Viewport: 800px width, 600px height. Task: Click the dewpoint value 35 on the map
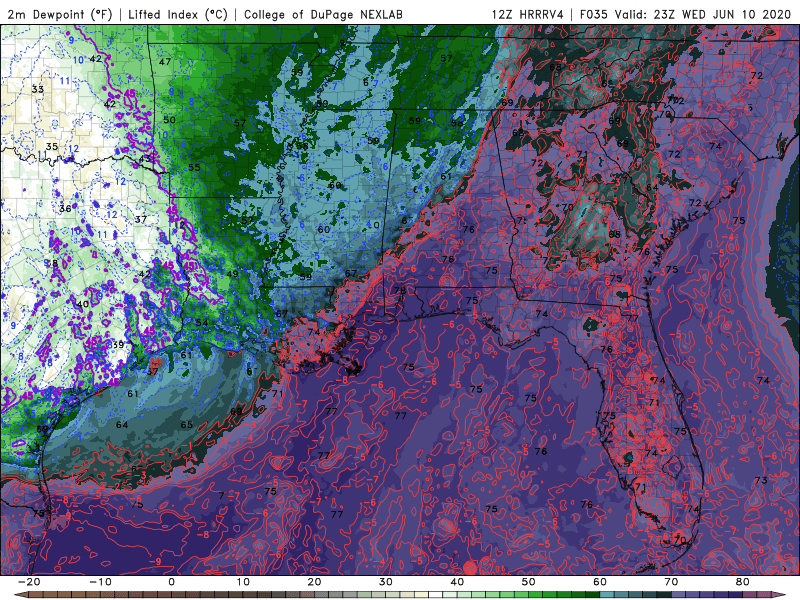point(52,147)
